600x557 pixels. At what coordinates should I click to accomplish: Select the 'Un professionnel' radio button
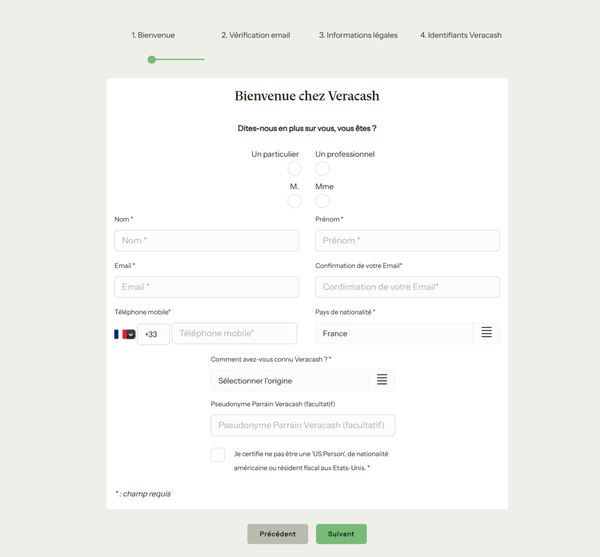[322, 169]
